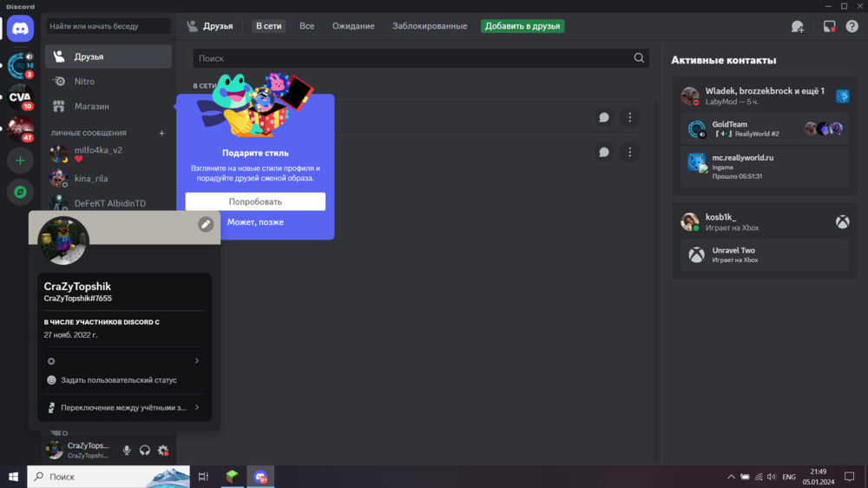This screenshot has width=868, height=488.
Task: Open more options for first friend
Action: (x=629, y=117)
